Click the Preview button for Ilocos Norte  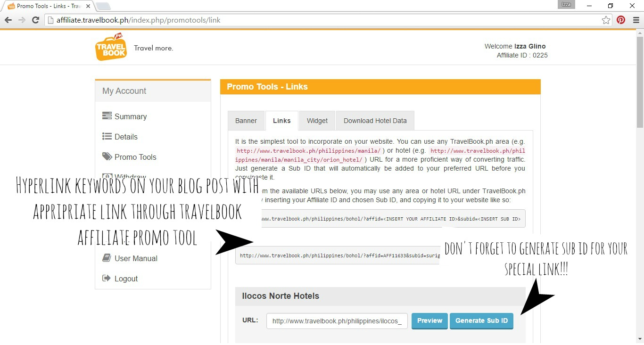click(x=429, y=321)
